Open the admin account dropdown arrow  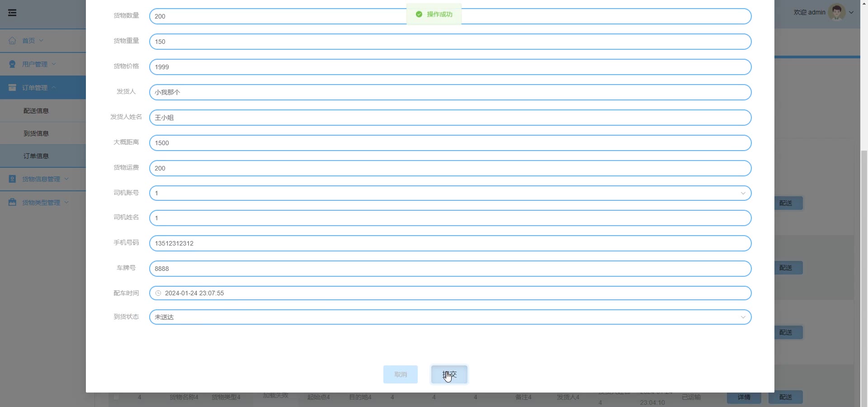pos(851,13)
